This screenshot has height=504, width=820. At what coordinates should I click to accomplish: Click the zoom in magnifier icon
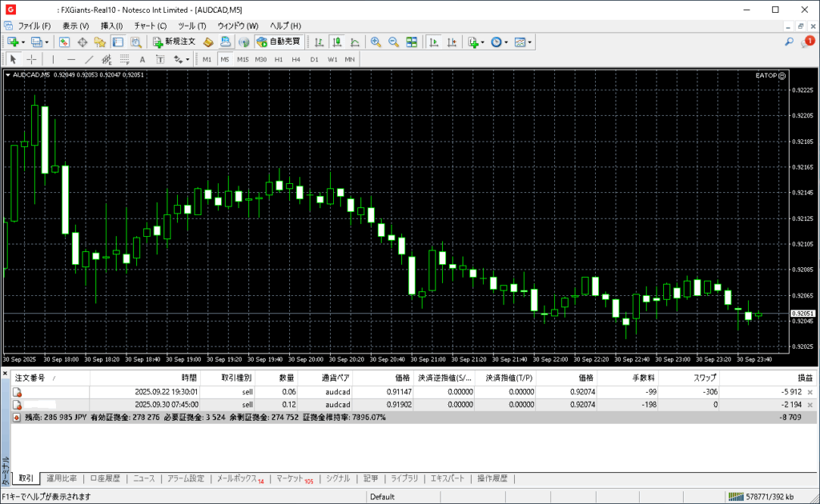[x=376, y=42]
